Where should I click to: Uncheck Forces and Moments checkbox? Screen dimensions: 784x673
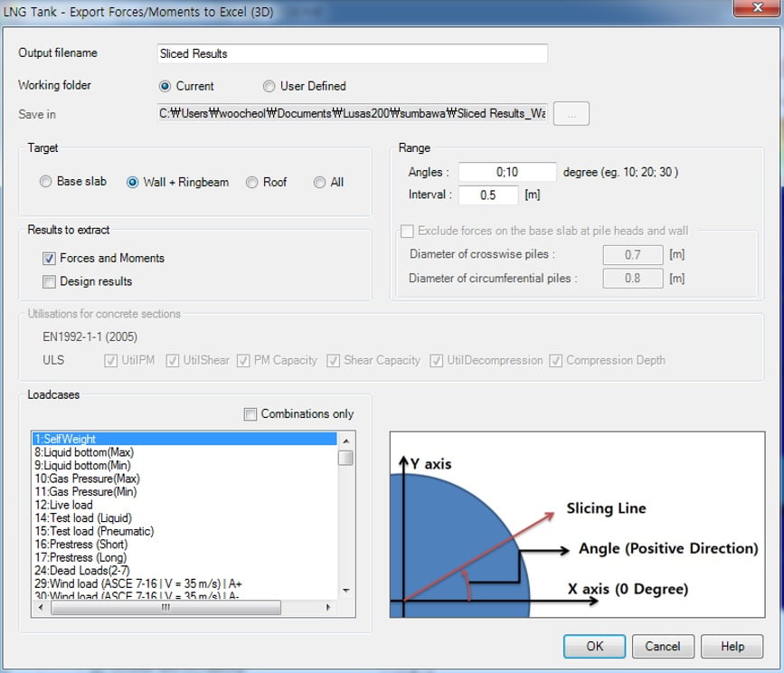pyautogui.click(x=49, y=259)
